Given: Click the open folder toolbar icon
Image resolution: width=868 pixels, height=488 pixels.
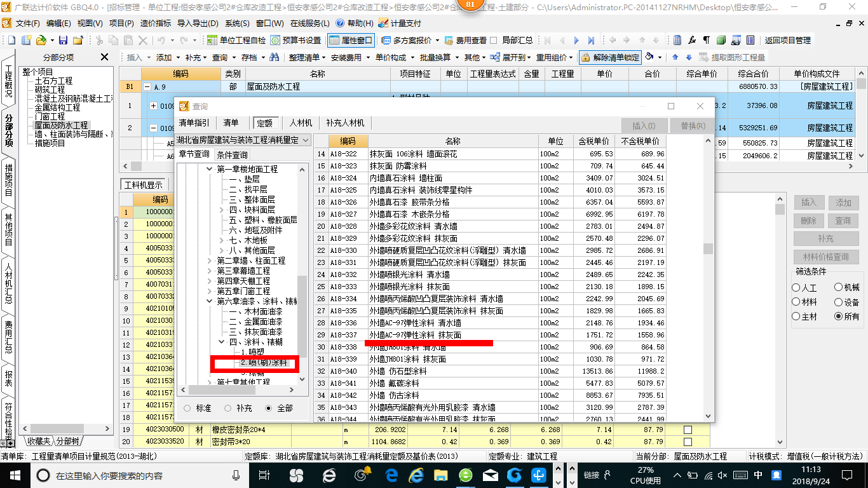Looking at the screenshot, I should 40,40.
